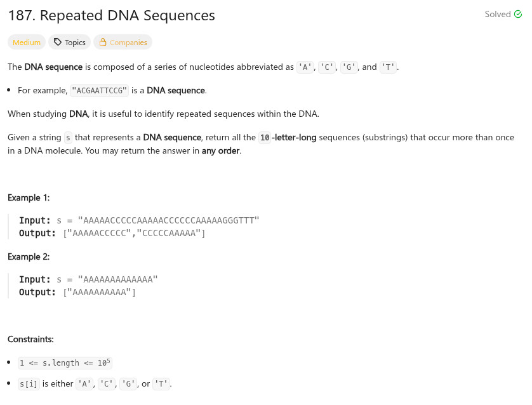Screen dimensions: 532x405
Task: Click the tag icon beside Topics
Action: point(58,43)
